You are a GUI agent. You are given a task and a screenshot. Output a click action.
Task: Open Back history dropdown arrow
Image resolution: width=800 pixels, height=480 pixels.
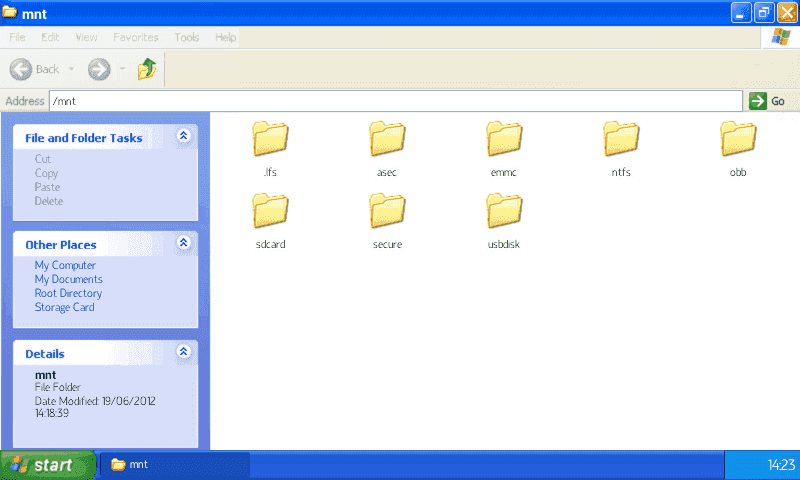click(71, 69)
